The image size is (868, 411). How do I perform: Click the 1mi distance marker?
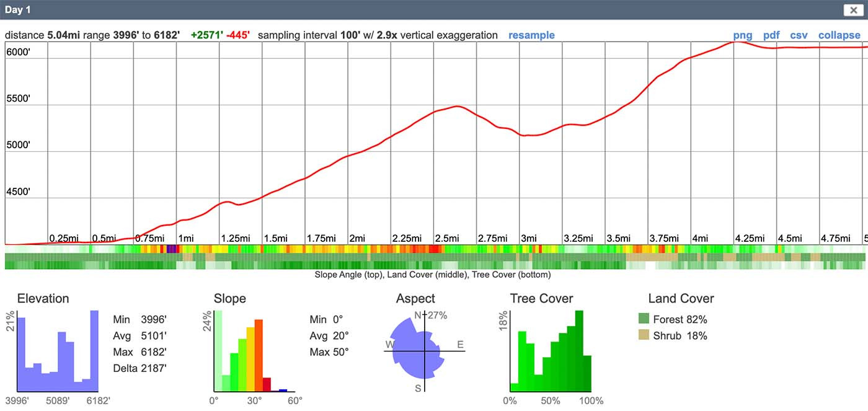(185, 238)
